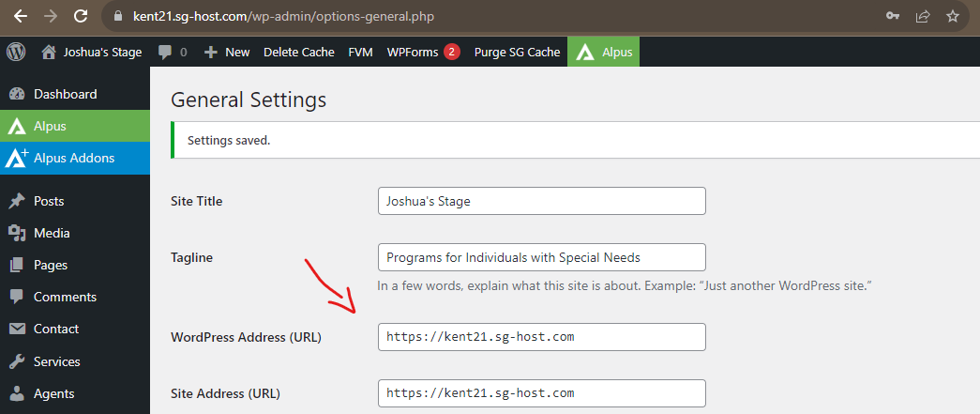Click the plus icon beside New
This screenshot has height=414, width=980.
pyautogui.click(x=211, y=53)
